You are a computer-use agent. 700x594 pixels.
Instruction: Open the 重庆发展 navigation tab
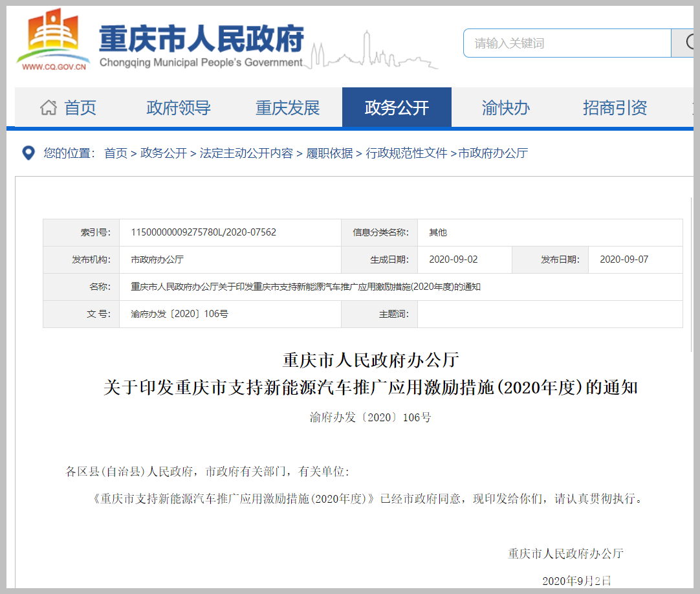pos(287,107)
